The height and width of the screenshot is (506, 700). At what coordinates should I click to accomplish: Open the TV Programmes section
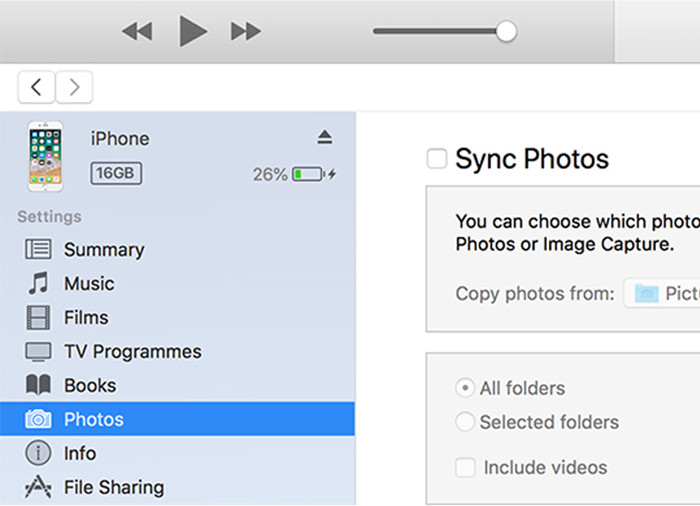pos(178,351)
